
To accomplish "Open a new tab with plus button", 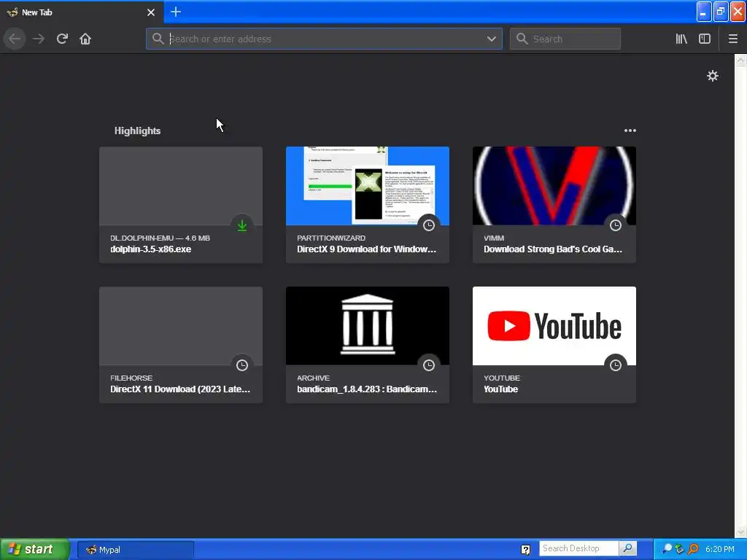I will click(175, 12).
